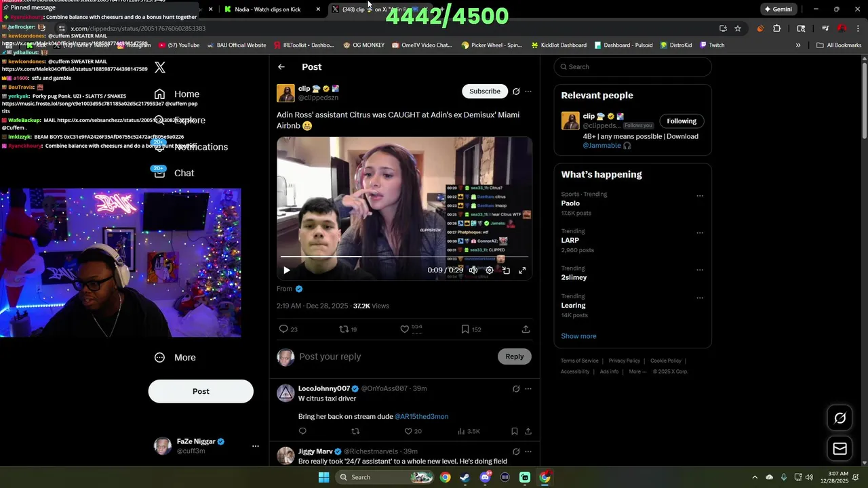868x488 pixels.
Task: Repost LocoJohnny007 comment
Action: (x=355, y=431)
